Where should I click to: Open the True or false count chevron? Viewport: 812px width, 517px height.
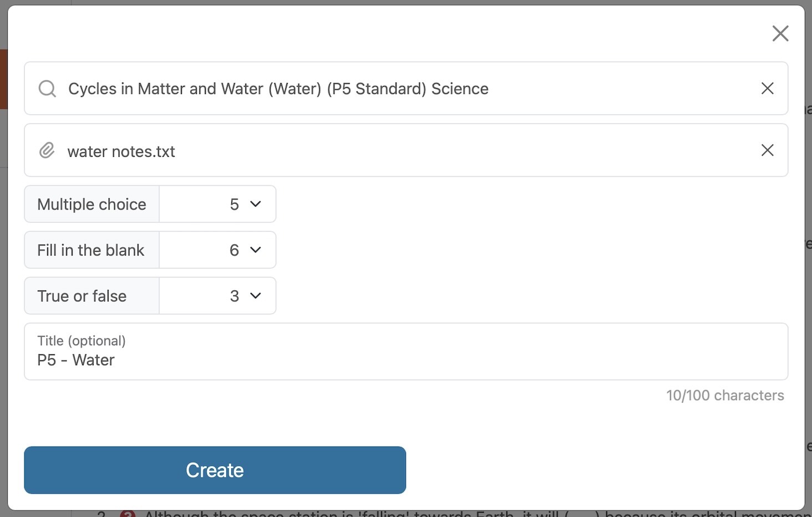[x=256, y=296]
